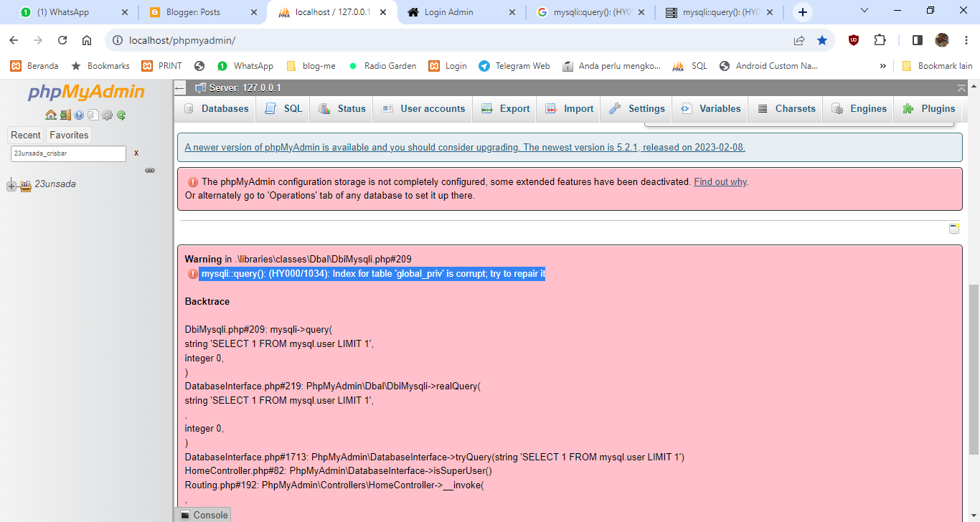Click the Favorites tables button
This screenshot has height=522, width=980.
pyautogui.click(x=69, y=135)
